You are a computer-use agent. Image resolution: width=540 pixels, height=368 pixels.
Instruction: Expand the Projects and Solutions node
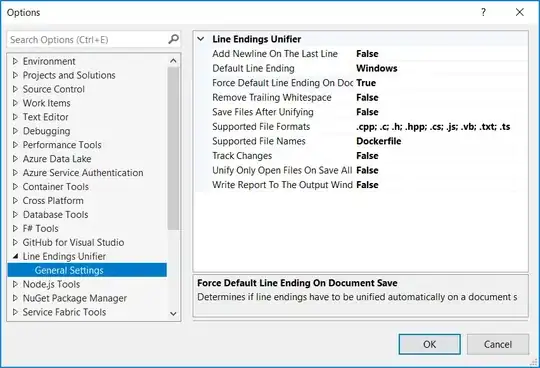pyautogui.click(x=15, y=75)
